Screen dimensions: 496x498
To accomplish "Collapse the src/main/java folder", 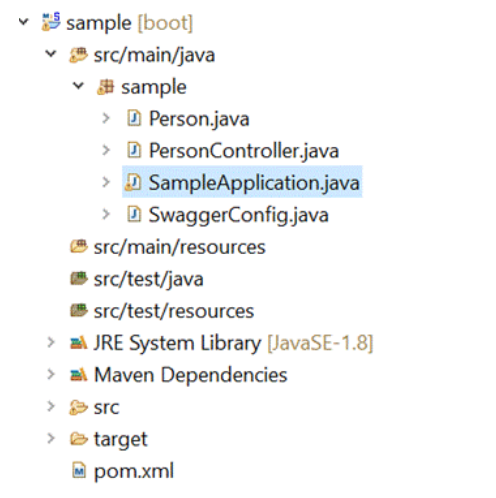I will 51,54.
